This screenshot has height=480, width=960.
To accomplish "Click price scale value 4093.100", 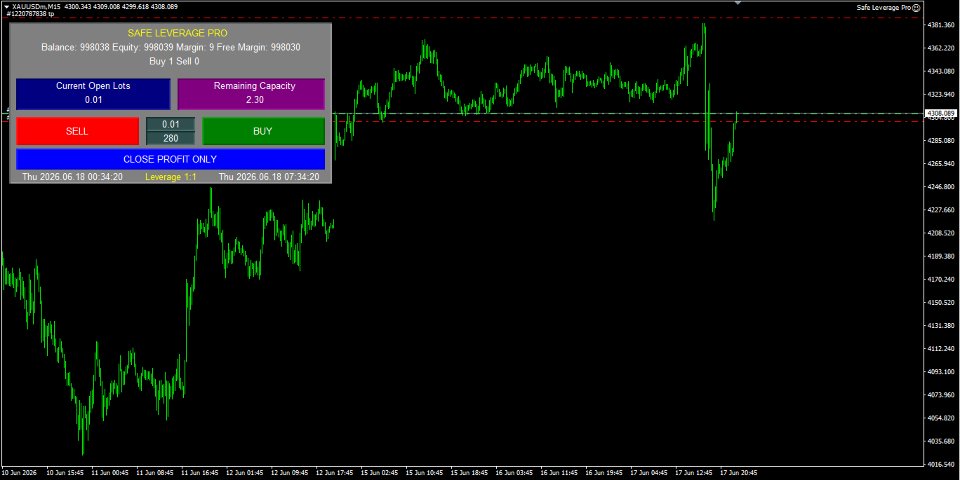I will pyautogui.click(x=942, y=372).
